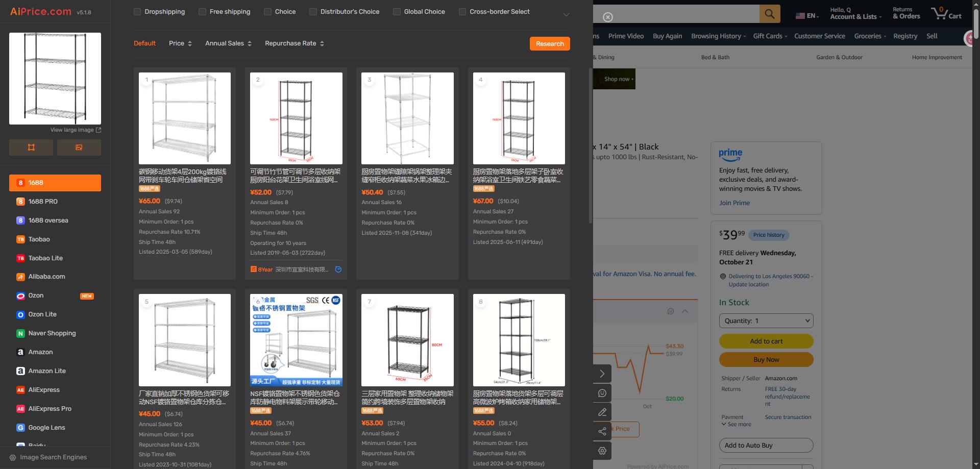Open the Amazon cart icon
The image size is (980, 469).
(x=946, y=13)
